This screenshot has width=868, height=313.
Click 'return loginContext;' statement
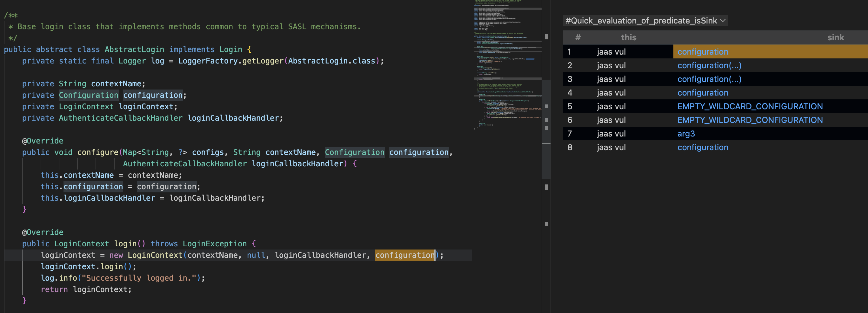point(86,290)
